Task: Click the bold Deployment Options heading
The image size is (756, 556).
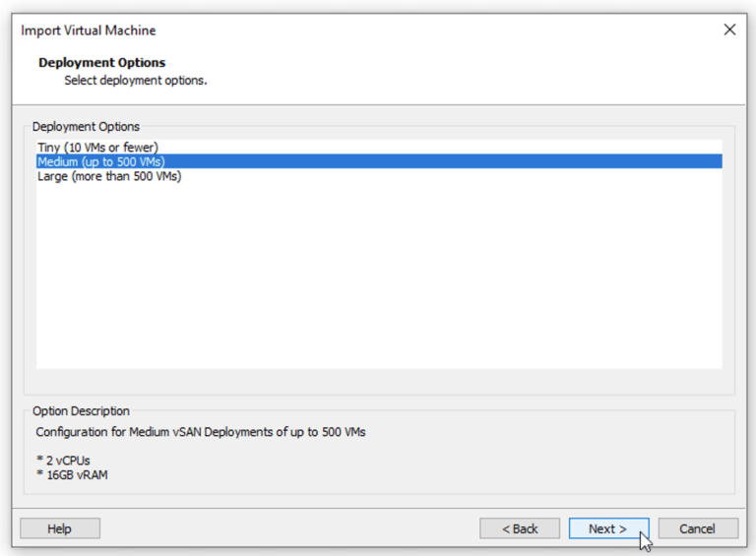Action: coord(102,63)
